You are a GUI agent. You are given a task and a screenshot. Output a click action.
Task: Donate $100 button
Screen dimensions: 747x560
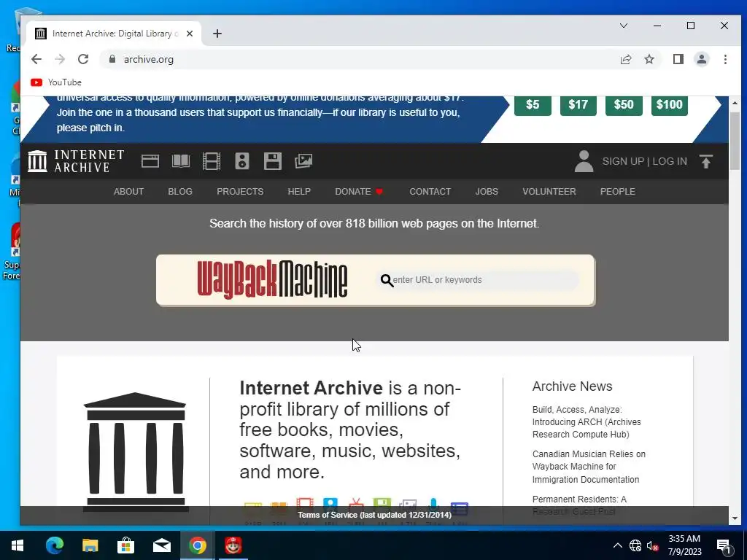click(670, 105)
